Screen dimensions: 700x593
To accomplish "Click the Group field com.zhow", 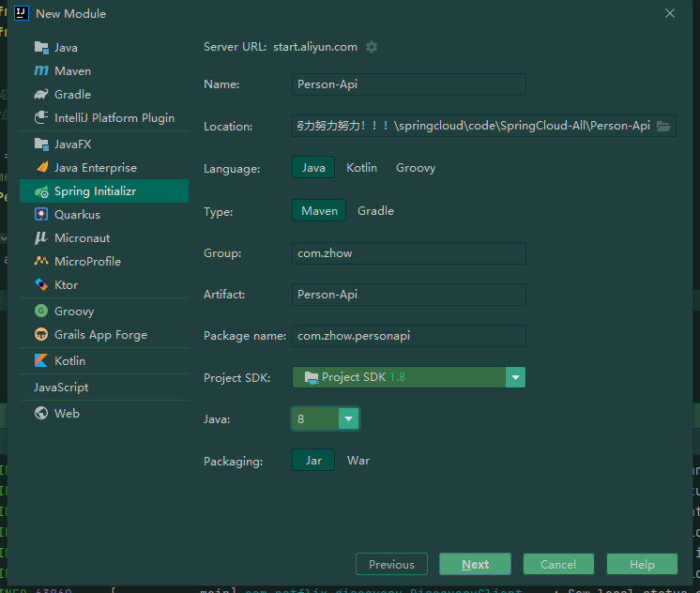I will coord(409,253).
